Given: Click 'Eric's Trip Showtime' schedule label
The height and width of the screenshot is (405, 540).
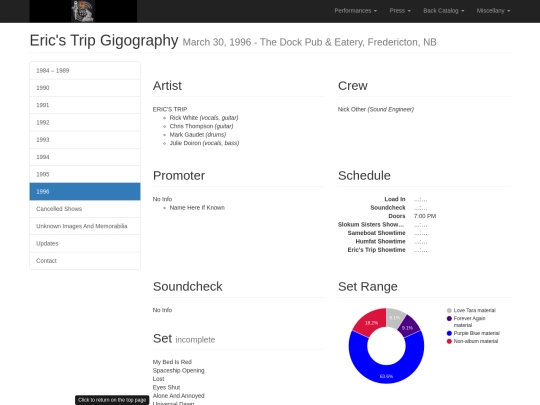Looking at the screenshot, I should click(x=376, y=250).
